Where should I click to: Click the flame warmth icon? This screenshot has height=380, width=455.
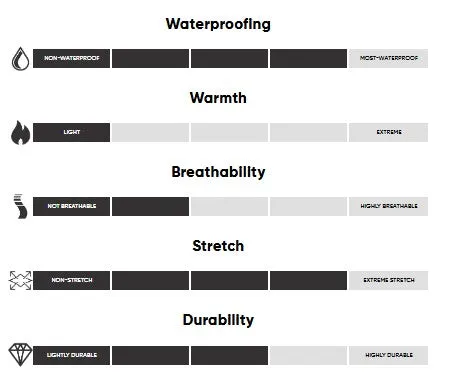21,132
